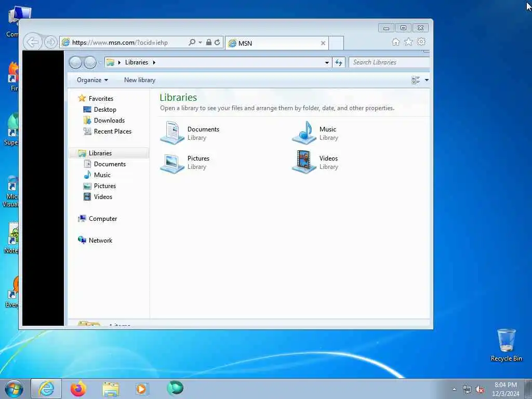Expand the arrow after the Libraries breadcrumb
The image size is (532, 399).
tap(154, 62)
